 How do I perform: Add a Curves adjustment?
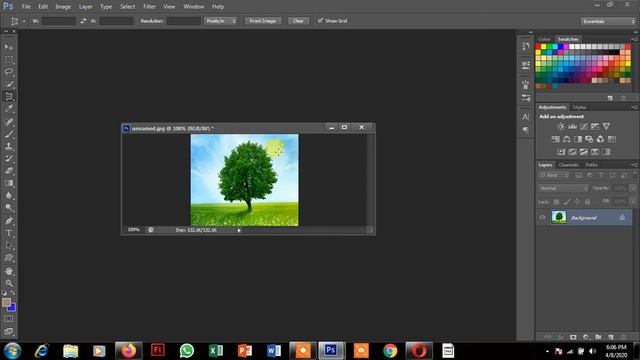pos(584,127)
